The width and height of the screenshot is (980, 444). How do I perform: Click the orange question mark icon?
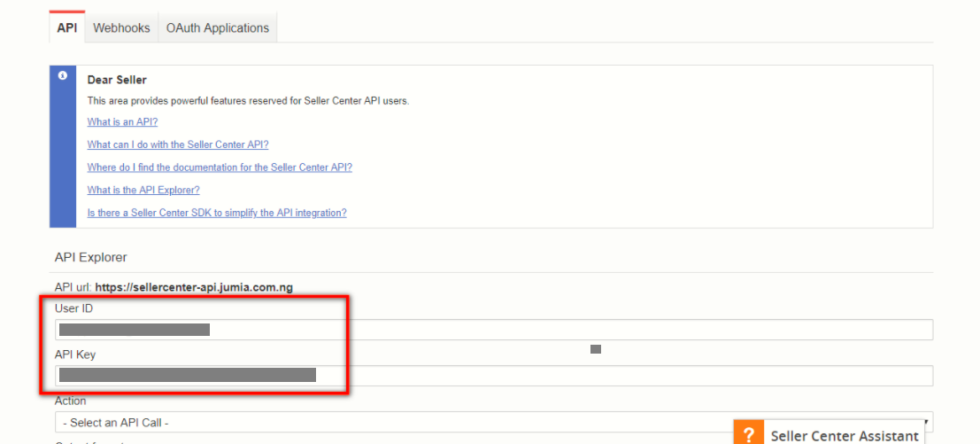(749, 432)
